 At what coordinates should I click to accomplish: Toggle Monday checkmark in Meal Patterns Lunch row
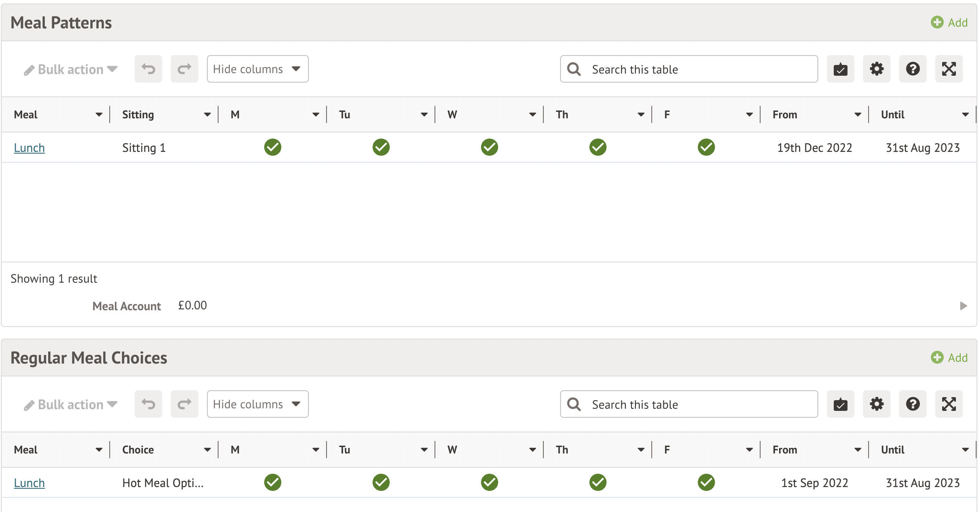272,147
